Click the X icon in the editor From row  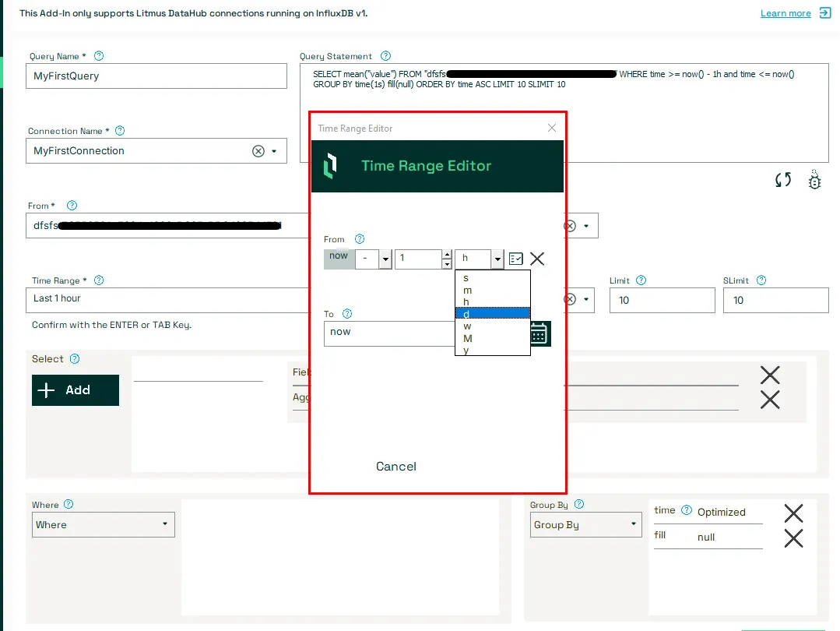click(x=537, y=259)
